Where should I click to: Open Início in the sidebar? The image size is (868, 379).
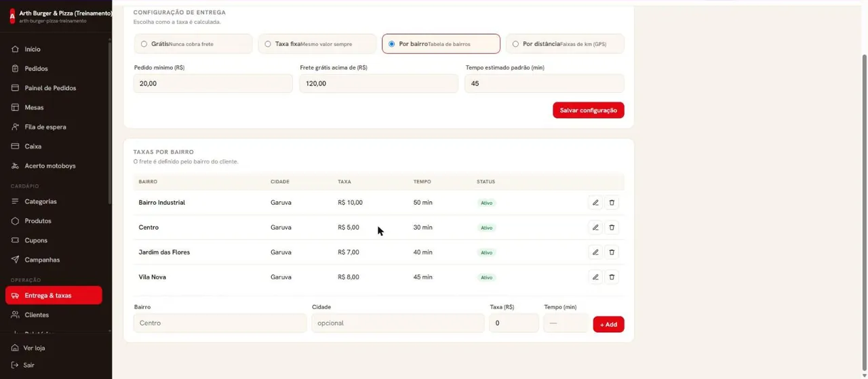[54, 49]
